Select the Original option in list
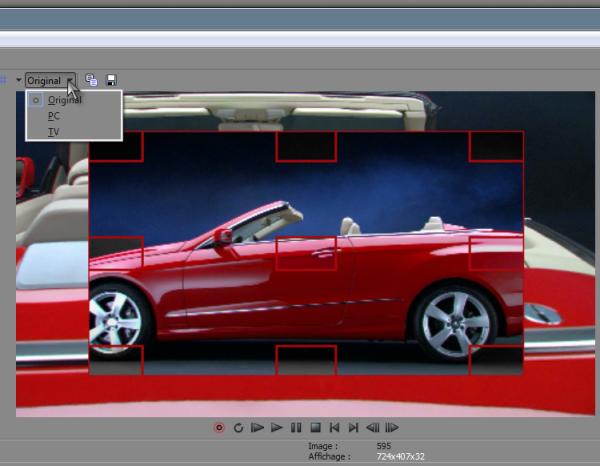Viewport: 600px width, 466px height. click(x=65, y=100)
